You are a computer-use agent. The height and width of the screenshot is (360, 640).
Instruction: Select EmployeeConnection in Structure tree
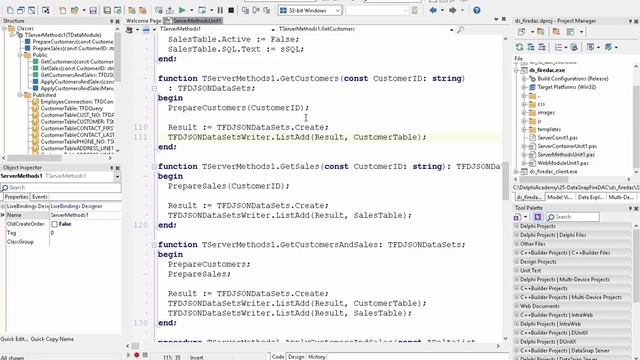coord(77,102)
